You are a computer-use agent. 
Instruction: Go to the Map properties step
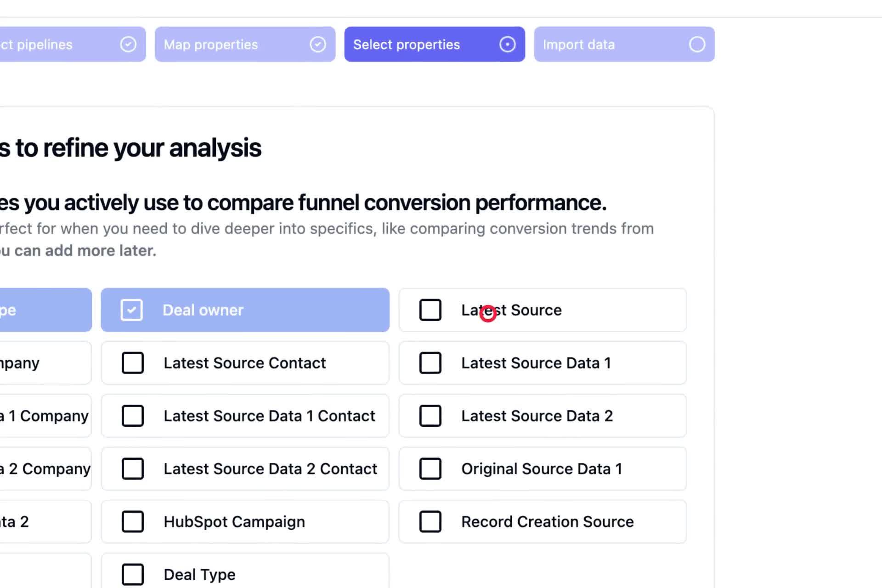coord(245,45)
